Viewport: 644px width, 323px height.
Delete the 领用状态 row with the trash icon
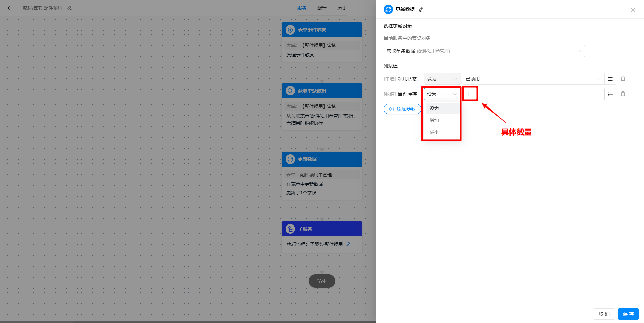click(x=623, y=78)
